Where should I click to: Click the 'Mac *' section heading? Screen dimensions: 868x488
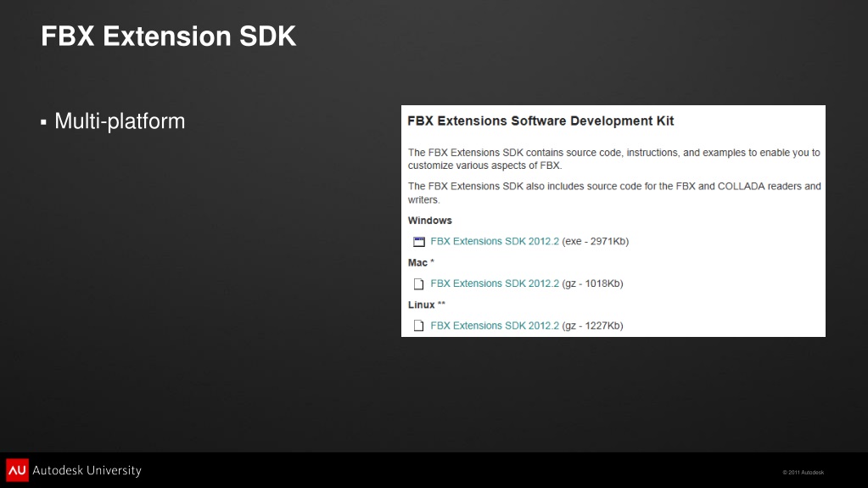(421, 262)
